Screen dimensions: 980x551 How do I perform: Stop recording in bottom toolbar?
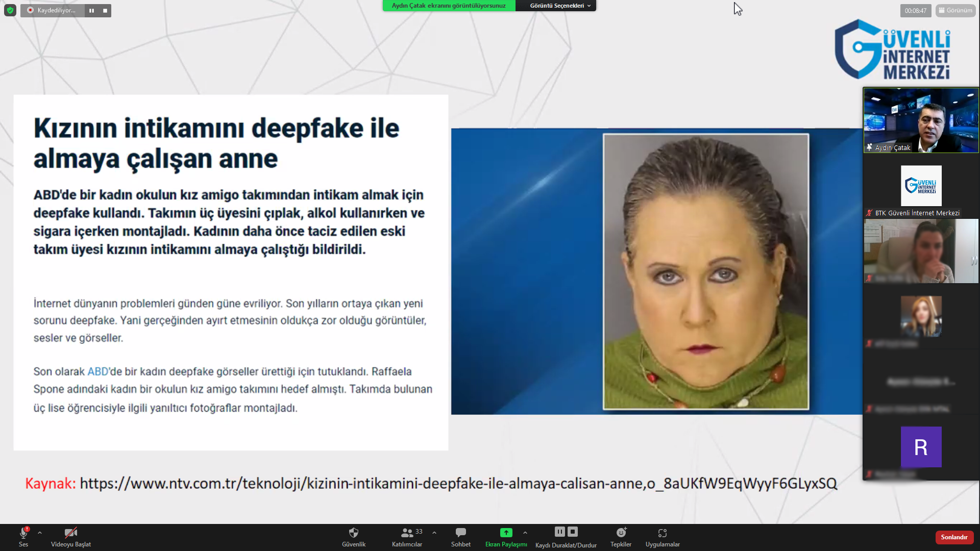coord(573,532)
